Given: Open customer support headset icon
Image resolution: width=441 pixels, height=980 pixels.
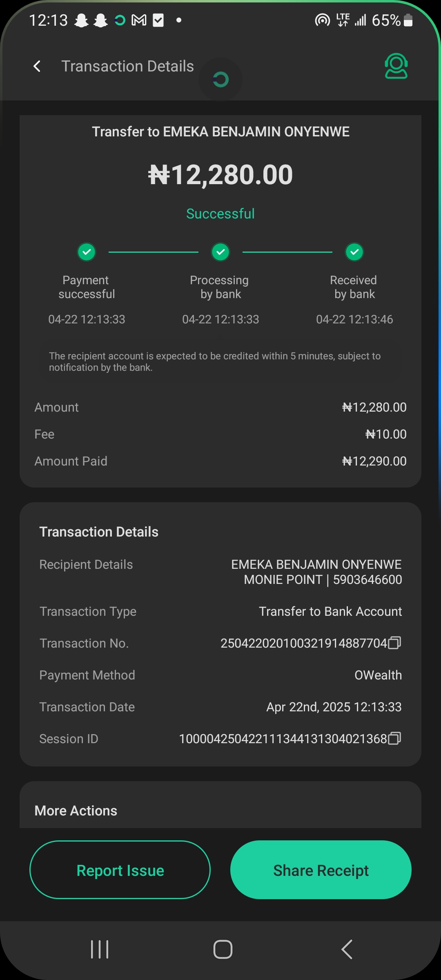Looking at the screenshot, I should pos(396,66).
